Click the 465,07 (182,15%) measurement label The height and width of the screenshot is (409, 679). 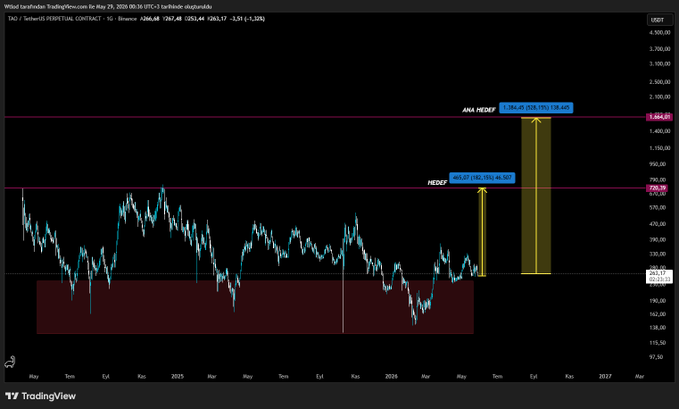click(x=482, y=178)
